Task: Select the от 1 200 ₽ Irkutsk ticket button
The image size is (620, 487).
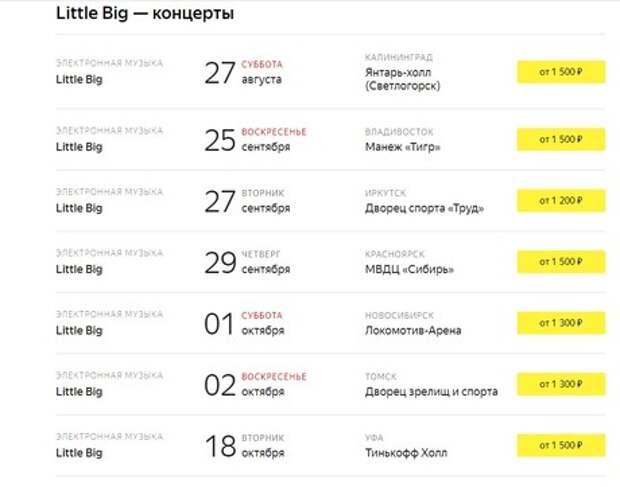Action: point(561,200)
